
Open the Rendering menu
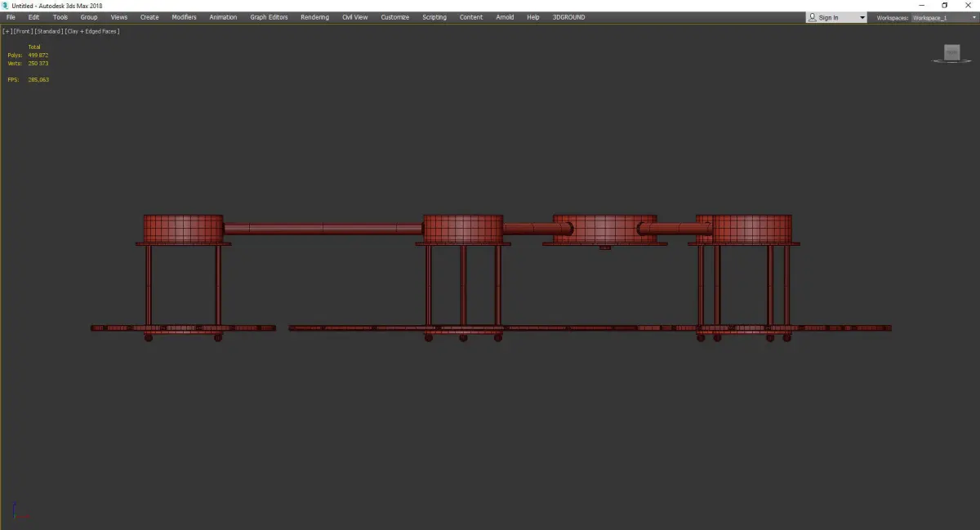(314, 17)
